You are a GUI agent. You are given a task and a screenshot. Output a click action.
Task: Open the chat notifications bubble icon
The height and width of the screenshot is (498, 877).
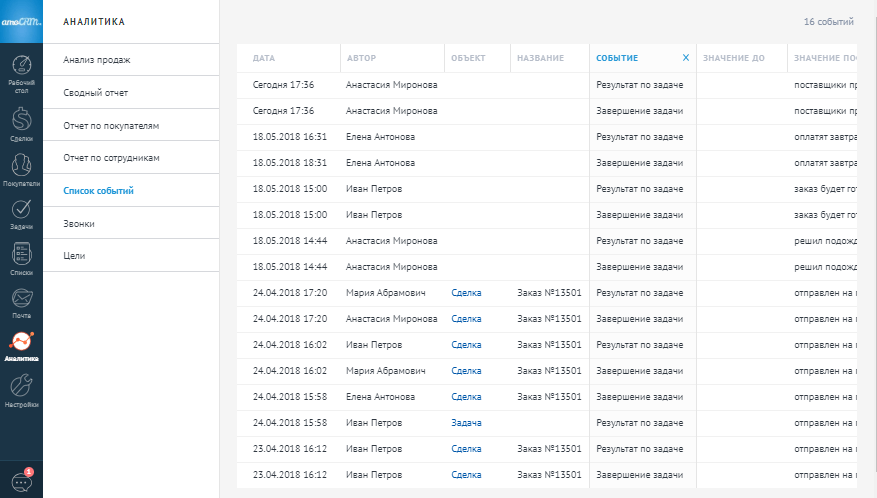pos(21,480)
